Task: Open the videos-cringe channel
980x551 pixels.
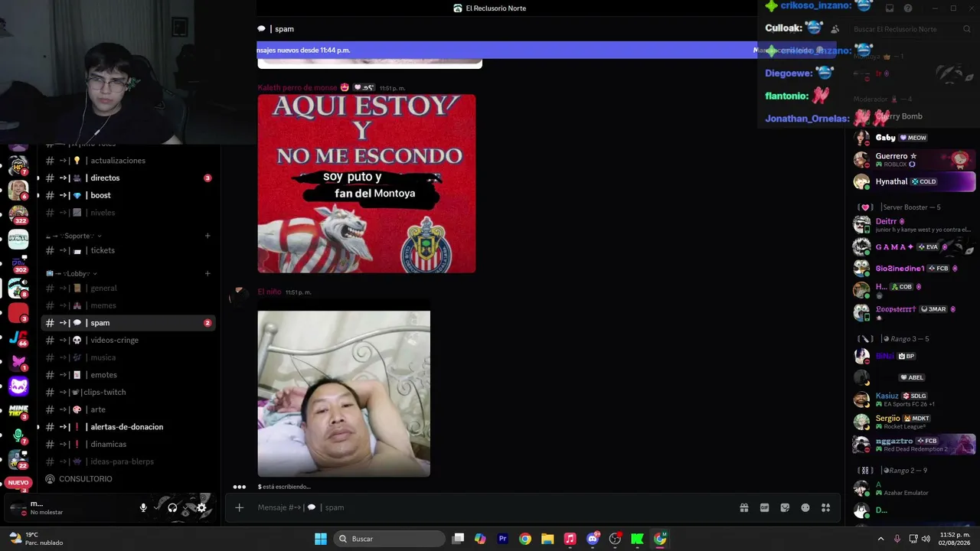Action: pyautogui.click(x=128, y=340)
